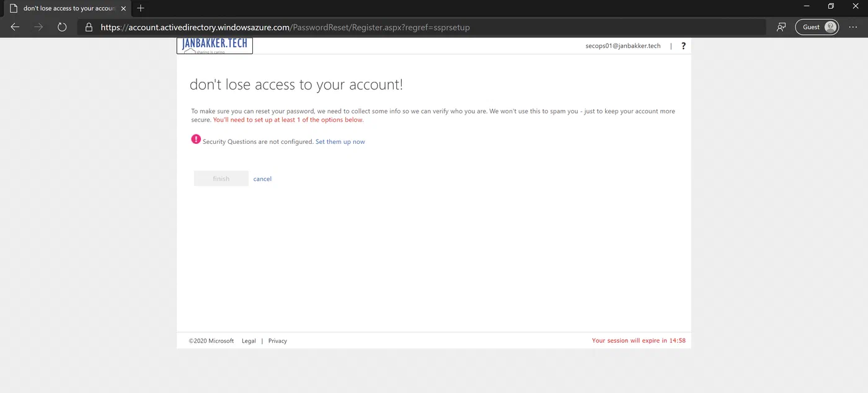Minimize the browser window

pos(807,6)
